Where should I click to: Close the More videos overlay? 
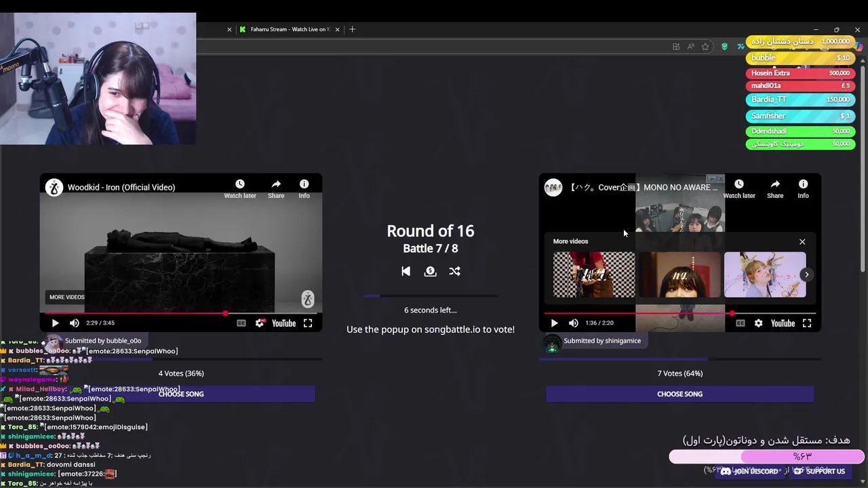pyautogui.click(x=802, y=241)
